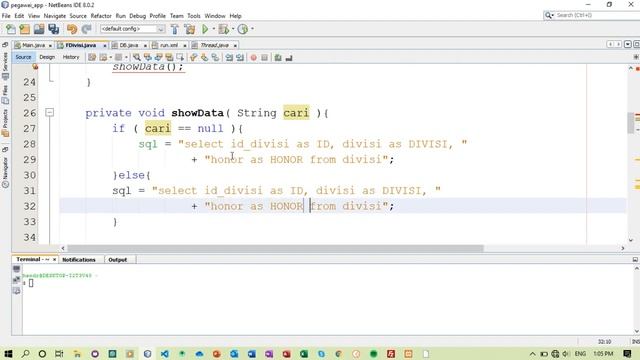This screenshot has width=640, height=360.
Task: Click the editor vertical scrollbar thumb
Action: click(631, 122)
